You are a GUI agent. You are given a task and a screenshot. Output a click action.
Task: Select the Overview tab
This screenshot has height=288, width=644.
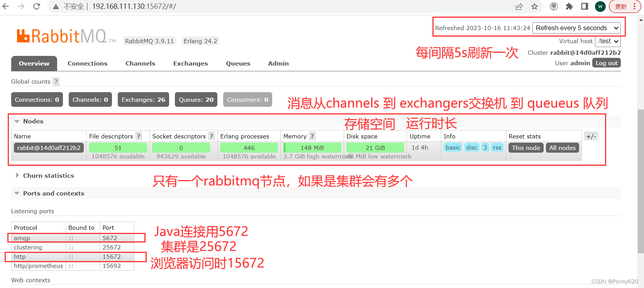click(34, 64)
